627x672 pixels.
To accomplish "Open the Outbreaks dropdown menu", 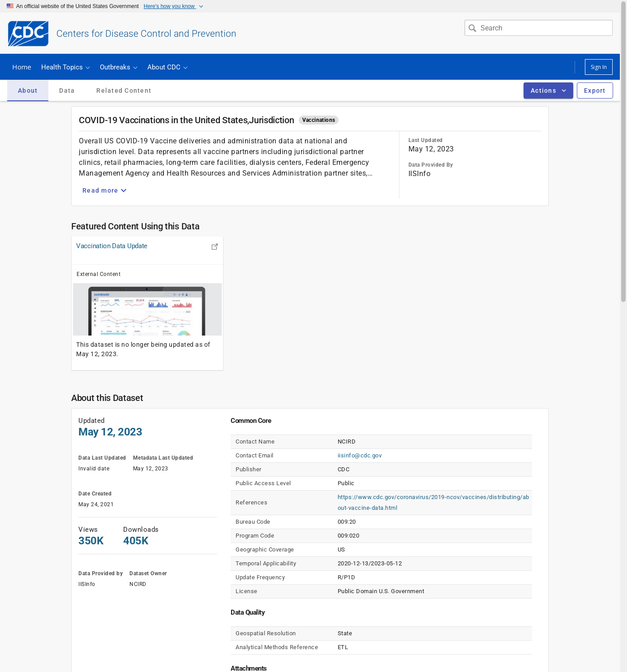I will tap(118, 67).
